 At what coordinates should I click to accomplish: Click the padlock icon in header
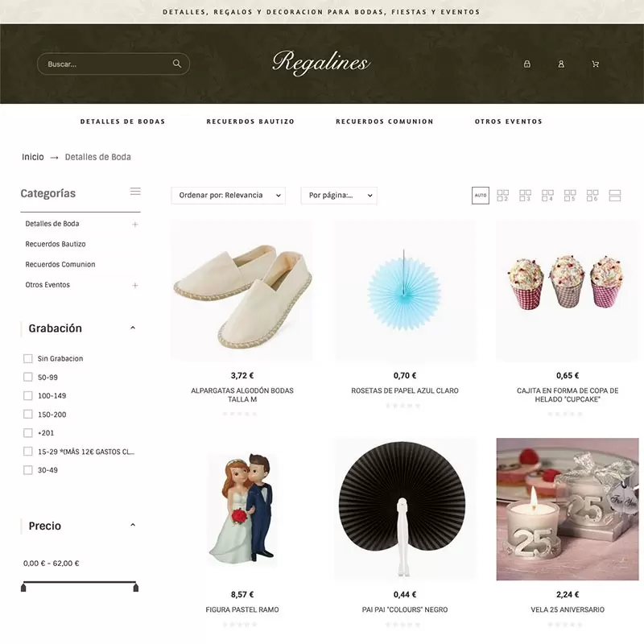527,64
